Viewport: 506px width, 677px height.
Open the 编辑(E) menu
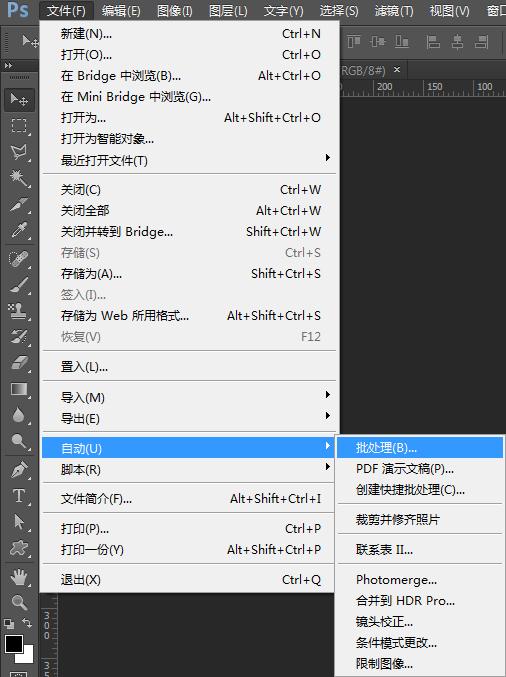click(x=121, y=10)
